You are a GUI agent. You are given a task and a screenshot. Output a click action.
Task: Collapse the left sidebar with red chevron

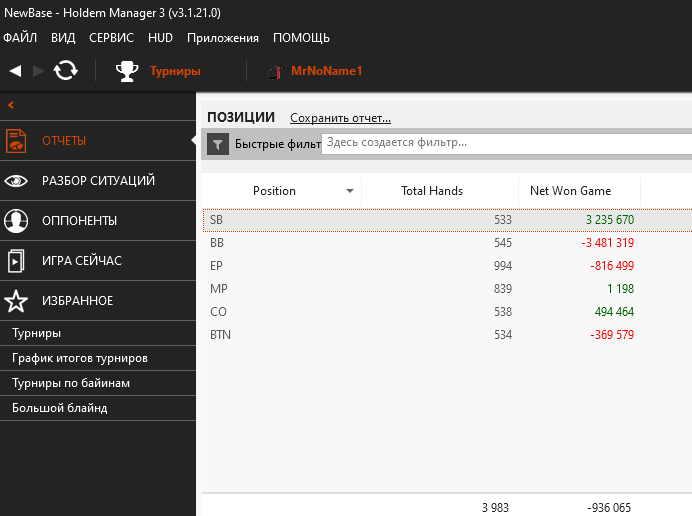click(x=10, y=105)
